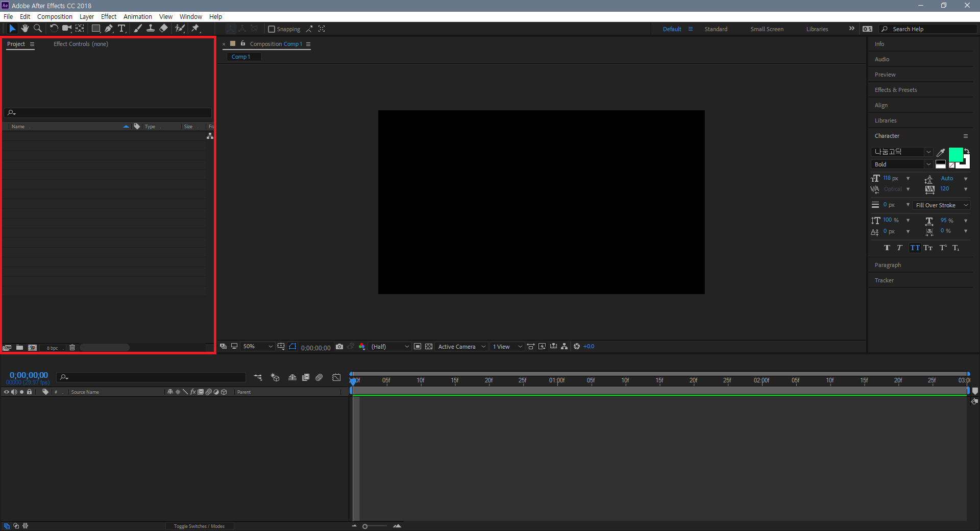The image size is (980, 531).
Task: Select the Roto Brush tool
Action: coord(180,29)
